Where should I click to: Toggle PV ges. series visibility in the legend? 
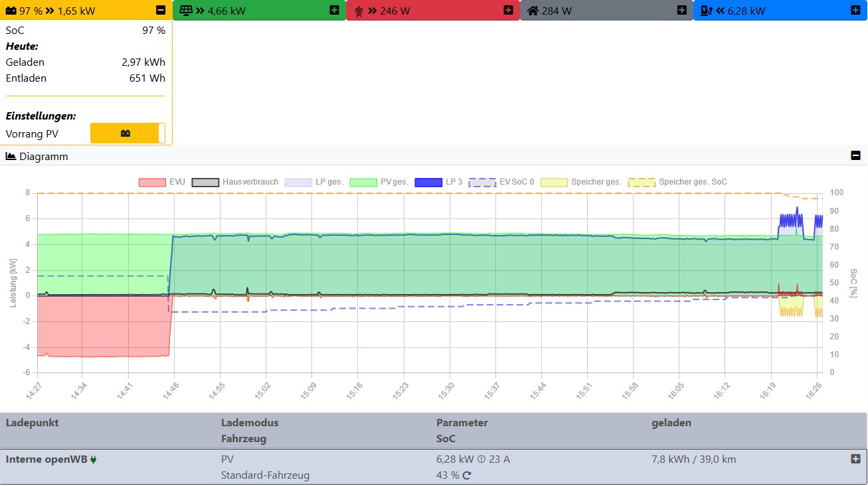coord(363,182)
